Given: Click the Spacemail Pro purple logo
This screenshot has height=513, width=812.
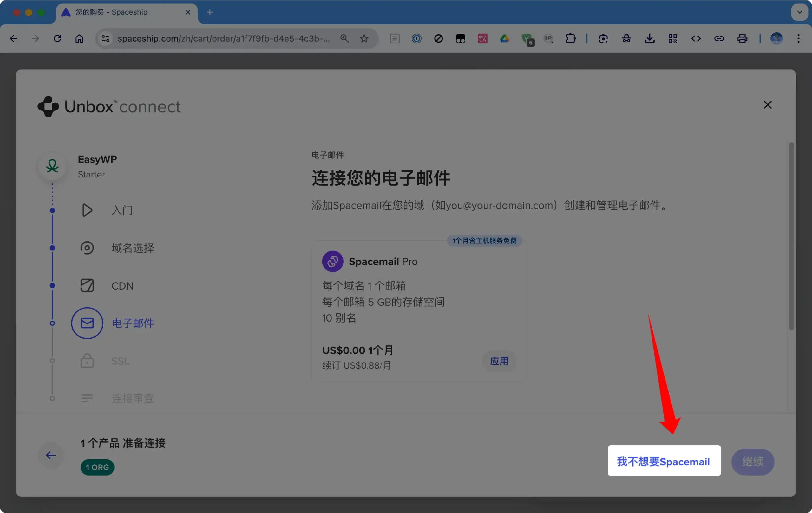Looking at the screenshot, I should pos(332,261).
